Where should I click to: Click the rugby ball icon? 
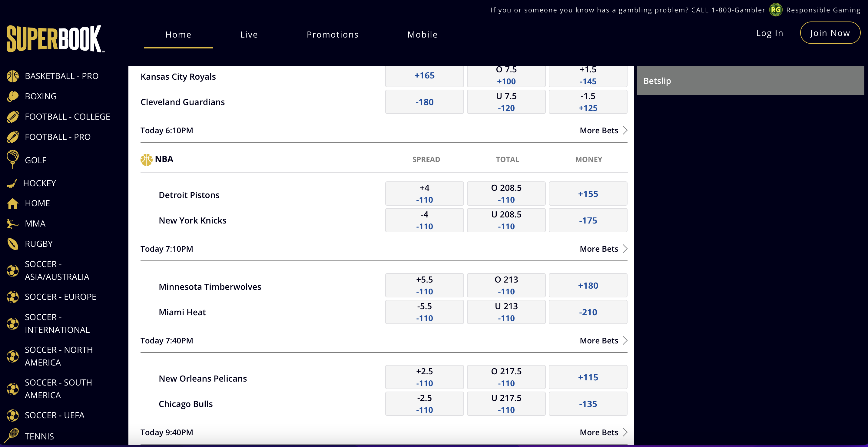[x=13, y=244]
